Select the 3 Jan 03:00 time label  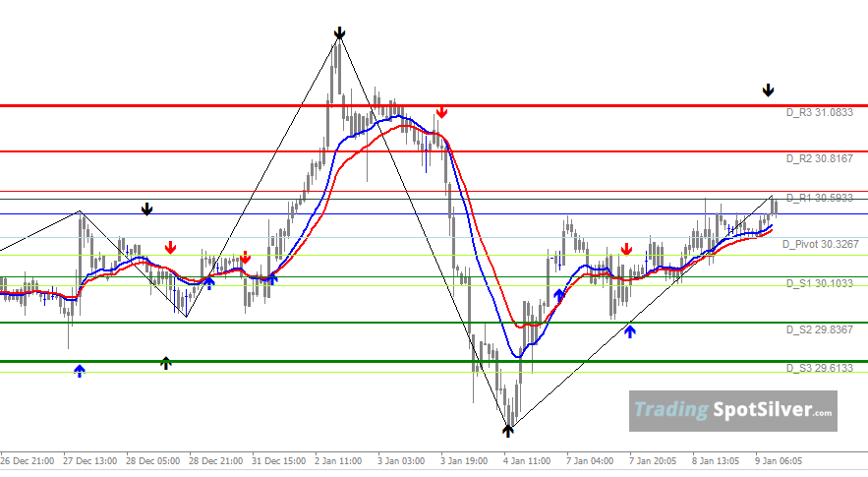tap(401, 461)
